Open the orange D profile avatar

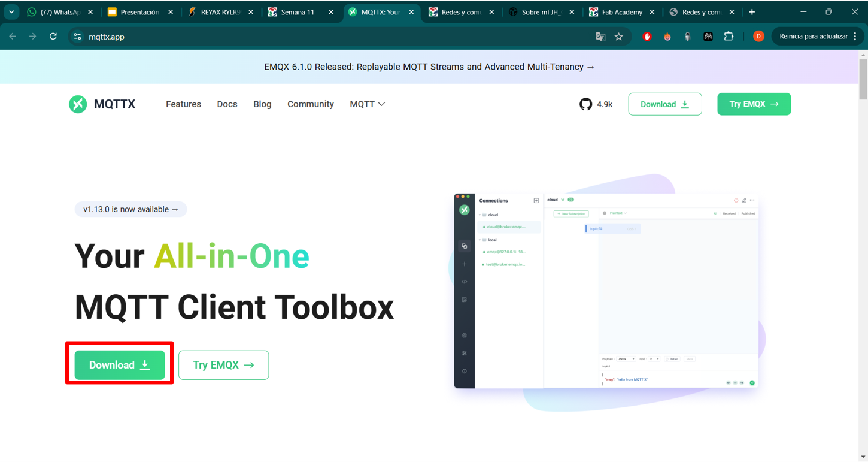click(758, 37)
